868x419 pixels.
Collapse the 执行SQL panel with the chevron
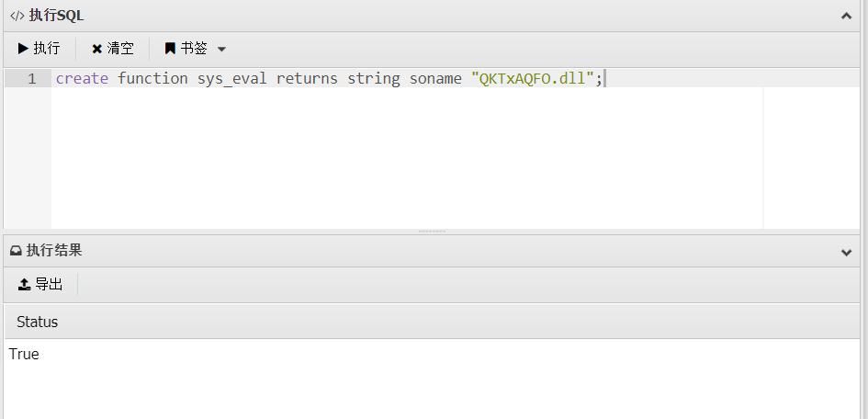(846, 16)
